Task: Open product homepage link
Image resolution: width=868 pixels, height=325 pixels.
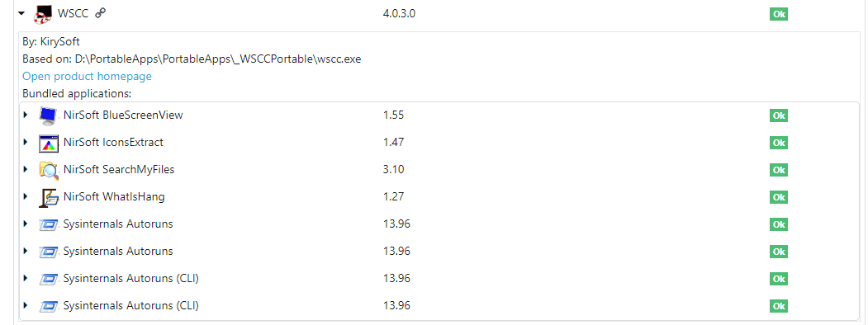Action: (x=87, y=76)
